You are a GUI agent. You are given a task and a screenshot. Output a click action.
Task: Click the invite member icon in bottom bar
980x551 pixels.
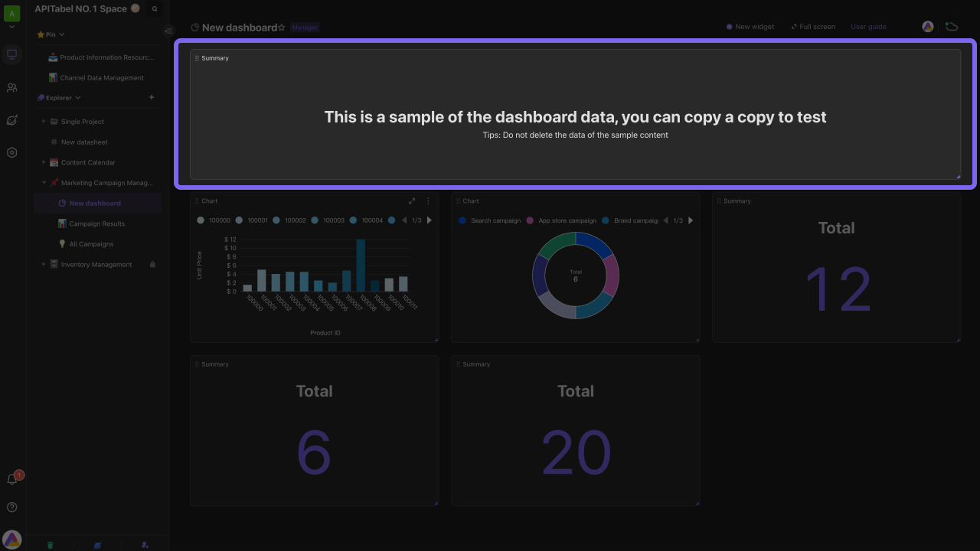pyautogui.click(x=145, y=545)
